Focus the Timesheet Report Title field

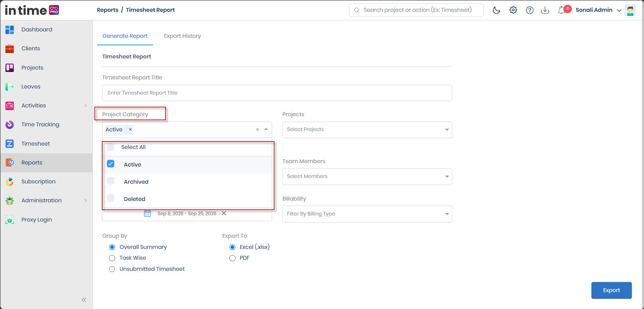coord(277,93)
